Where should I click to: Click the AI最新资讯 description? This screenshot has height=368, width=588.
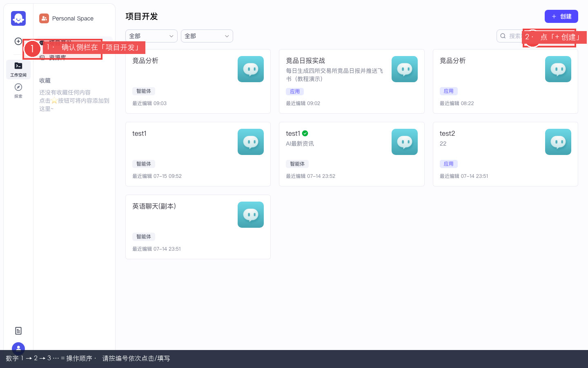click(x=300, y=144)
